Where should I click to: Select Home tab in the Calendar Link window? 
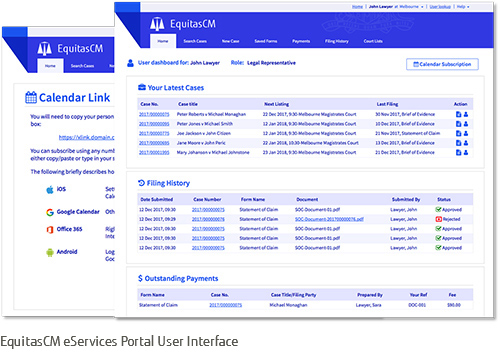tap(50, 66)
